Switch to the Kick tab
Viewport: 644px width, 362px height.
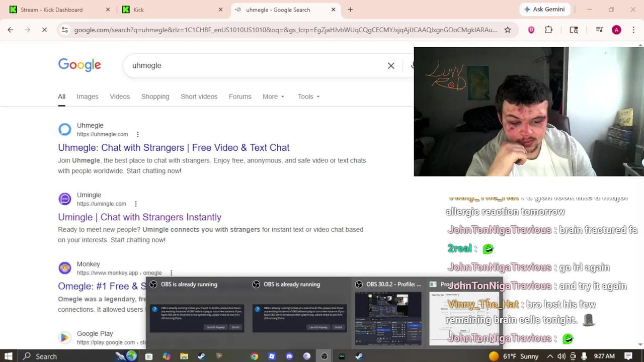[171, 10]
